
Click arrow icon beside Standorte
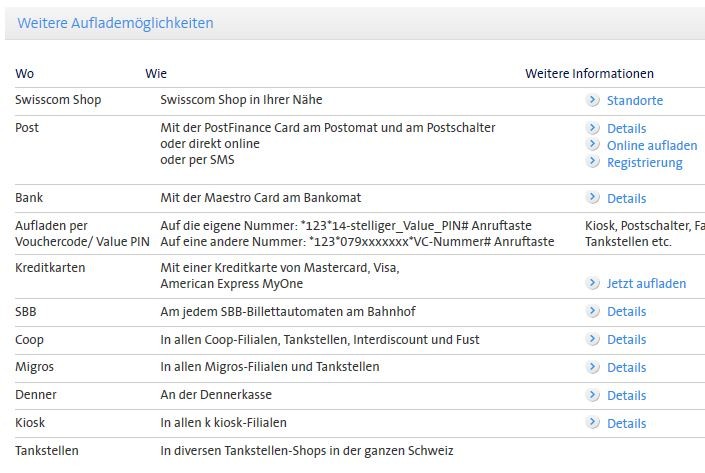pos(593,100)
